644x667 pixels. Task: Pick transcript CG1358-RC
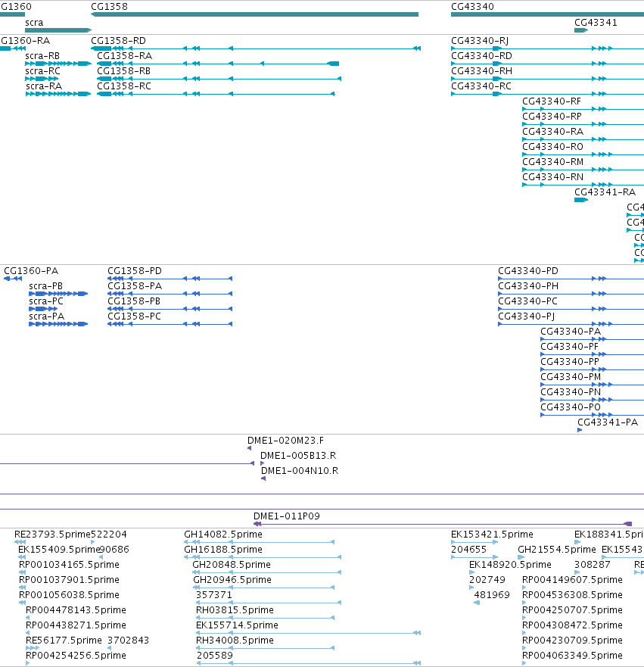coord(123,86)
